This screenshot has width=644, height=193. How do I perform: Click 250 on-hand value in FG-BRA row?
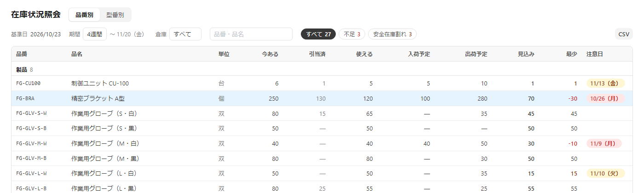273,98
